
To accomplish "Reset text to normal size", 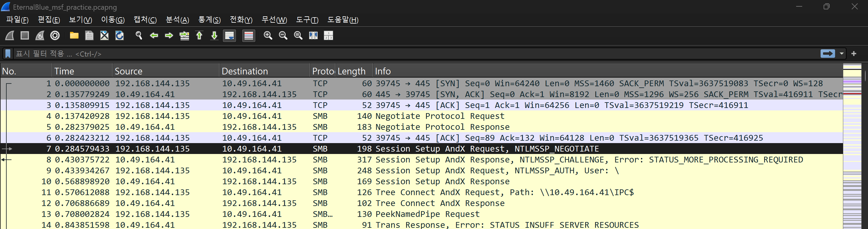I will coord(298,35).
